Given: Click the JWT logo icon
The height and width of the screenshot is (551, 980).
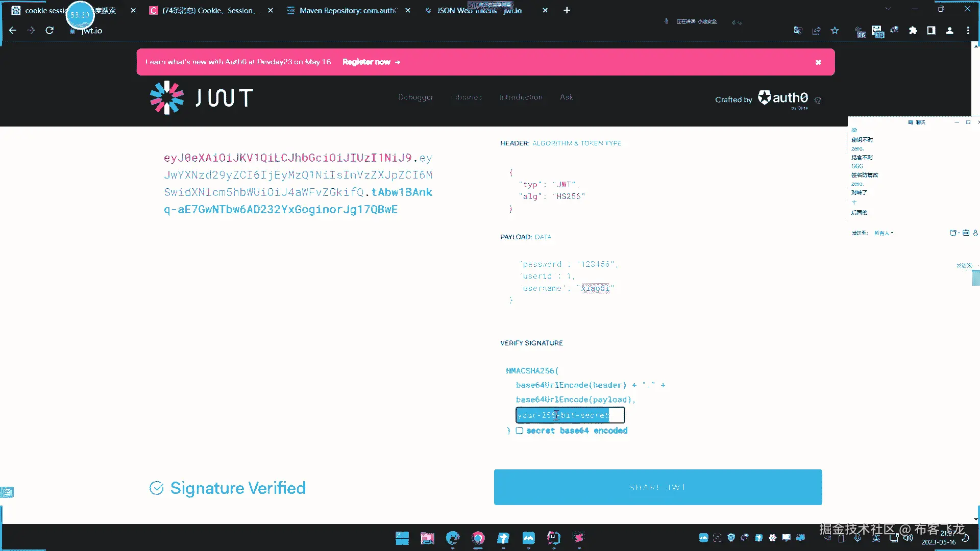Looking at the screenshot, I should 167,97.
